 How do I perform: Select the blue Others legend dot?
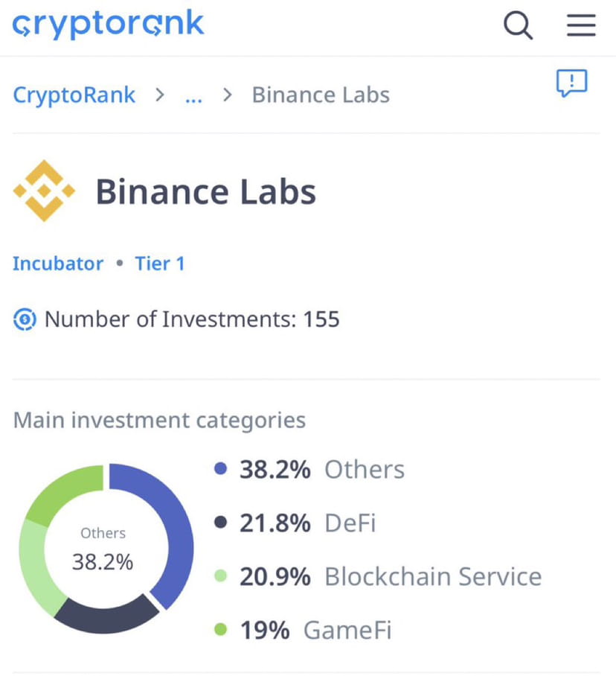[x=220, y=468]
